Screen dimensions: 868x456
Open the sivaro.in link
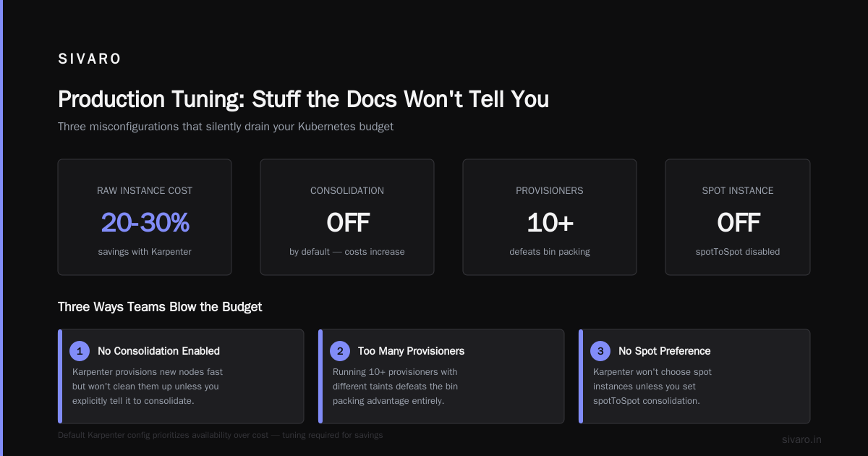point(801,439)
